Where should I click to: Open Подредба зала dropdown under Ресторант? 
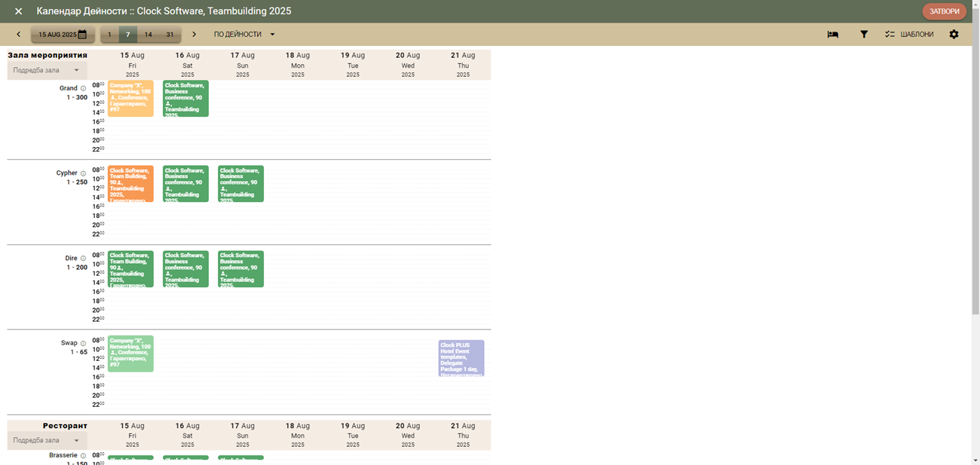pos(47,440)
